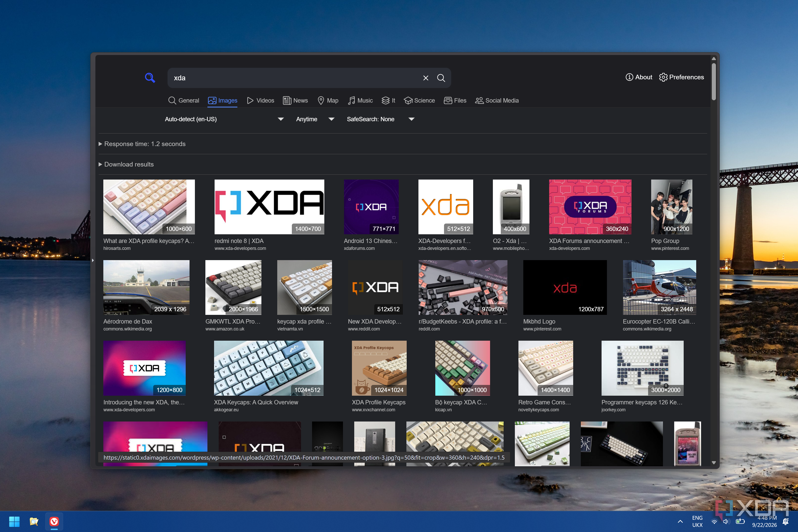Switch to the Music category

(360, 101)
